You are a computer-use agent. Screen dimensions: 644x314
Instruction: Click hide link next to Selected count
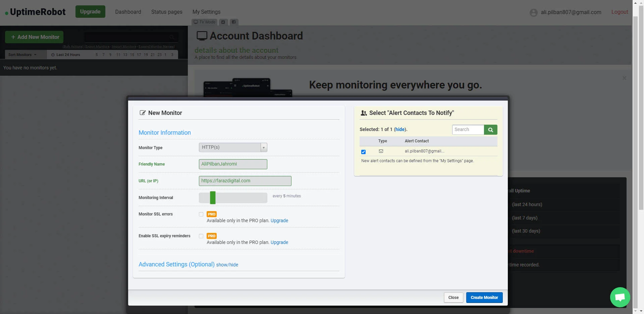coord(400,129)
